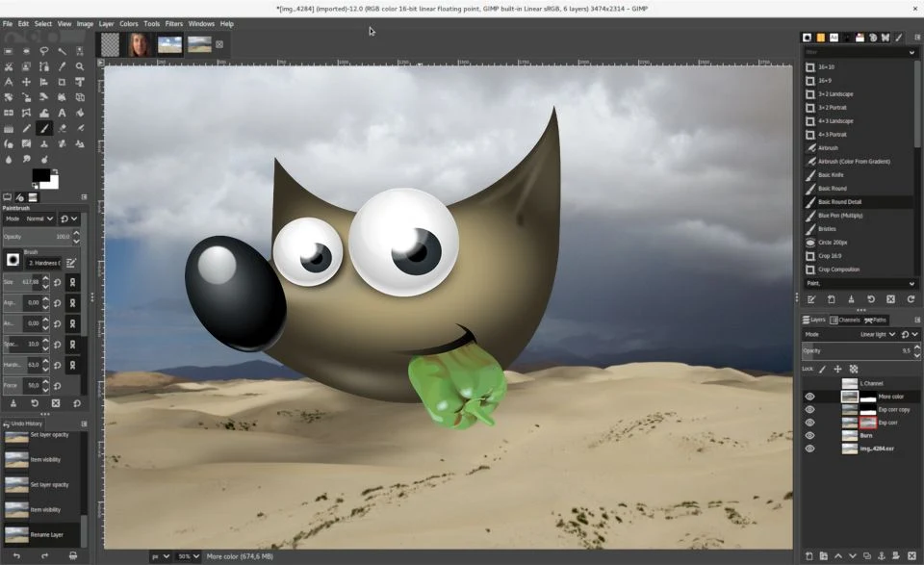924x565 pixels.
Task: Select the Clone stamp tool
Action: (43, 143)
